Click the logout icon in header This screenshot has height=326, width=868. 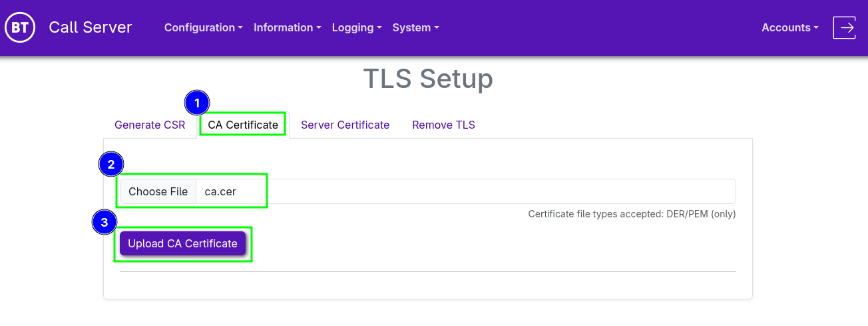point(845,27)
